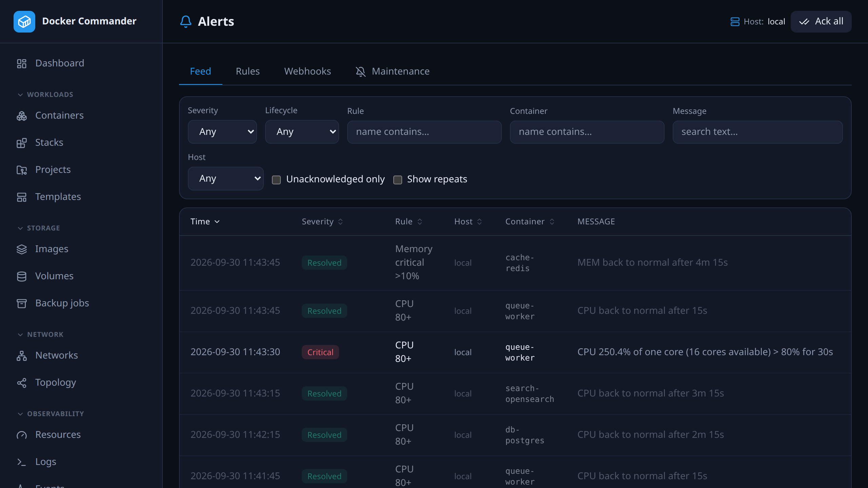Collapse the WORKLOADS sidebar section

point(45,95)
